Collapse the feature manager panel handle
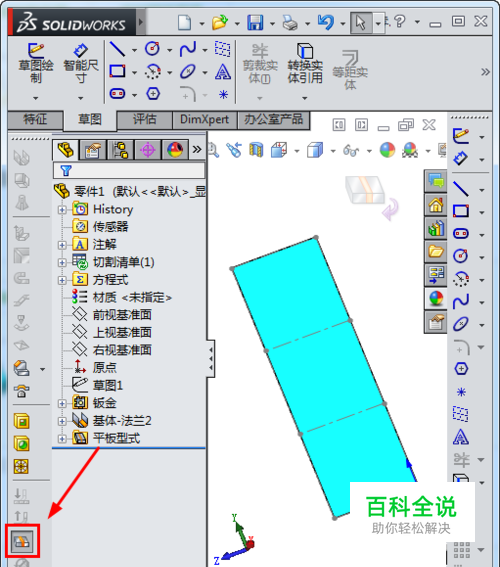This screenshot has width=500, height=567. tap(211, 359)
